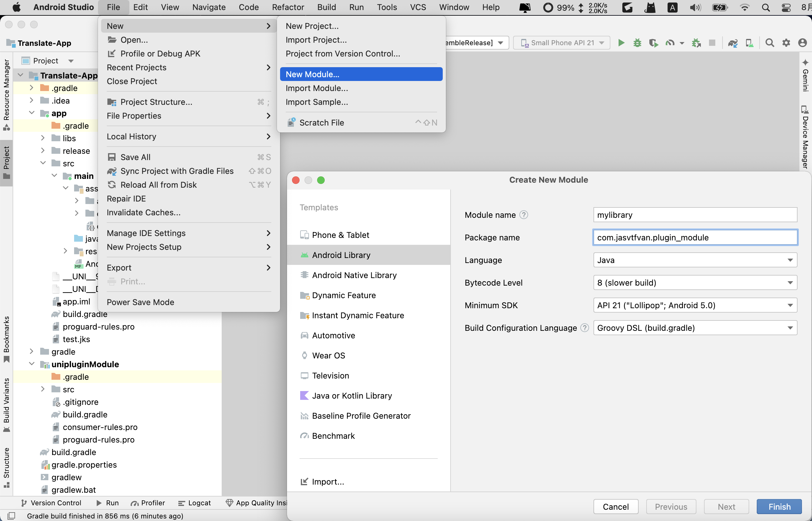This screenshot has width=812, height=521.
Task: Open Bookmarks side tool window
Action: coord(6,339)
